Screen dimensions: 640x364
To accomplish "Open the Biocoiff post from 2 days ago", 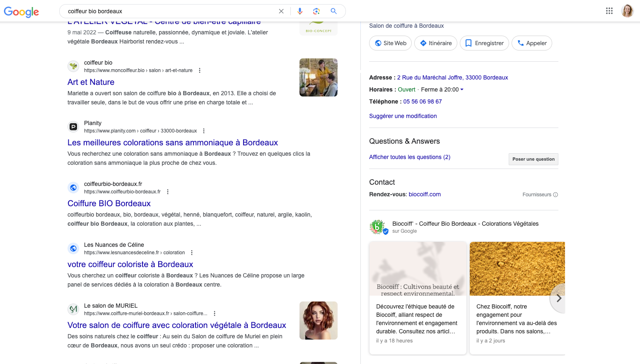I will click(517, 298).
